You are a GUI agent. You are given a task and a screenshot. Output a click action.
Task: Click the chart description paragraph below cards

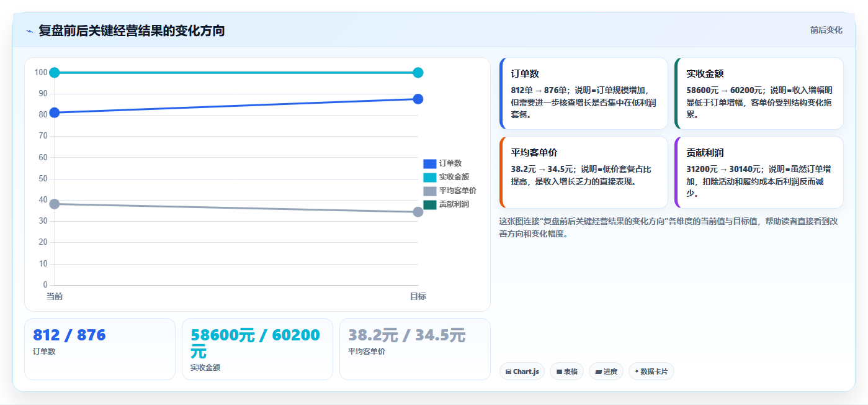pos(668,227)
